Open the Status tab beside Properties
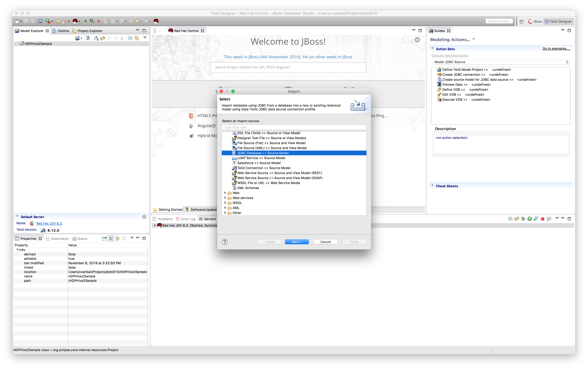 (x=80, y=239)
